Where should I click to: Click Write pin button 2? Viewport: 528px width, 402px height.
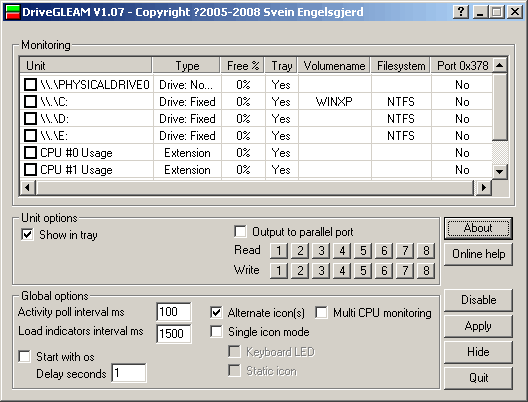[x=300, y=271]
